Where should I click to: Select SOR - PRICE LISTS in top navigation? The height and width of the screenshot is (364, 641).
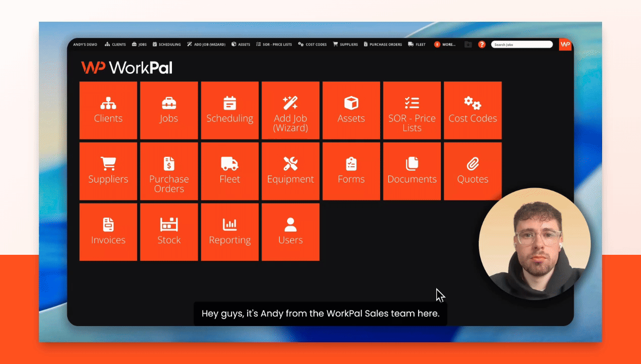pyautogui.click(x=274, y=44)
